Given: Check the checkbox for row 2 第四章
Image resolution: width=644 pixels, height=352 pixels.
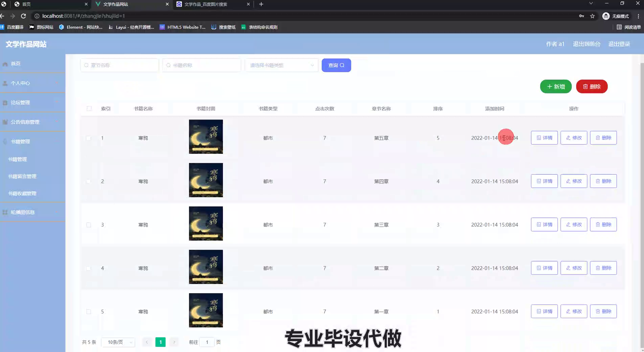Looking at the screenshot, I should coord(89,181).
